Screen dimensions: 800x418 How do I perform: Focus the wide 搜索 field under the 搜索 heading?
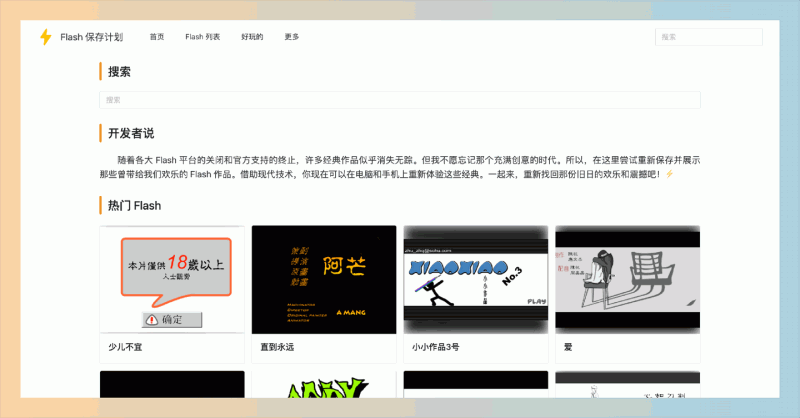coord(399,100)
